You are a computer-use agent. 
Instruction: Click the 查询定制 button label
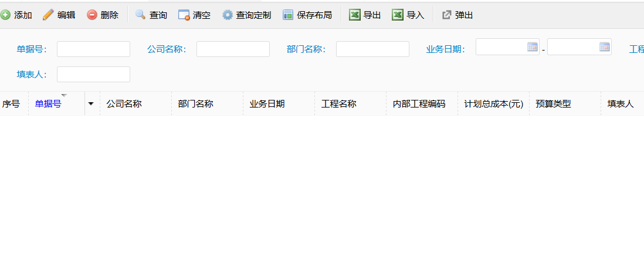(253, 16)
